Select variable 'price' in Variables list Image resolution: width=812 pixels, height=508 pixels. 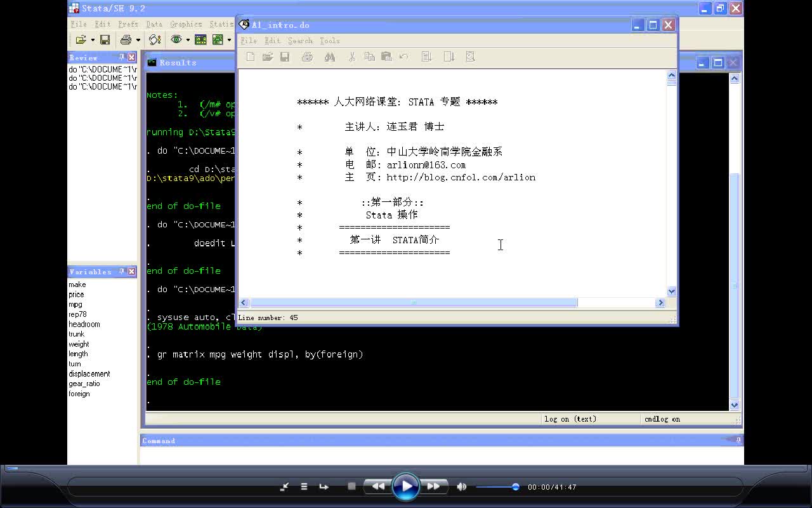click(x=76, y=295)
